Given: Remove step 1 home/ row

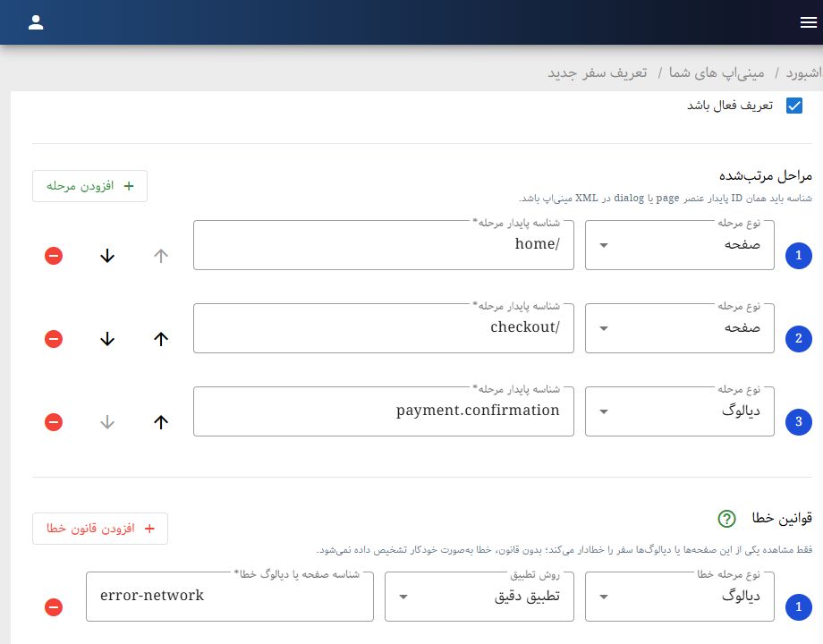Looking at the screenshot, I should click(x=54, y=256).
